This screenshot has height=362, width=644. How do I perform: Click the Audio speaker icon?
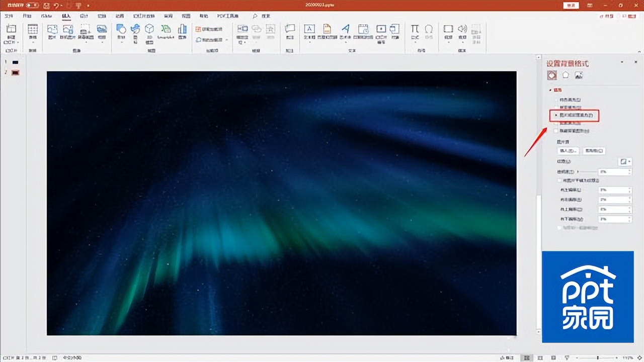click(462, 29)
